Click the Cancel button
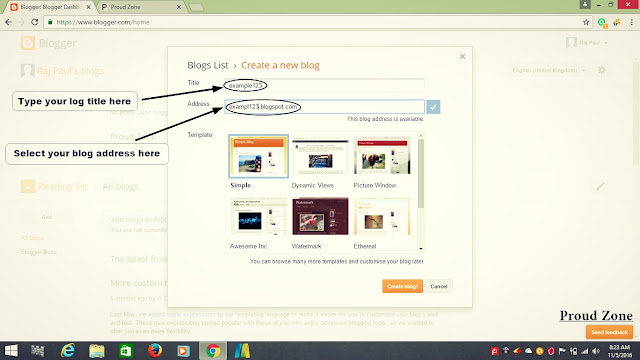The height and width of the screenshot is (360, 640). click(439, 286)
